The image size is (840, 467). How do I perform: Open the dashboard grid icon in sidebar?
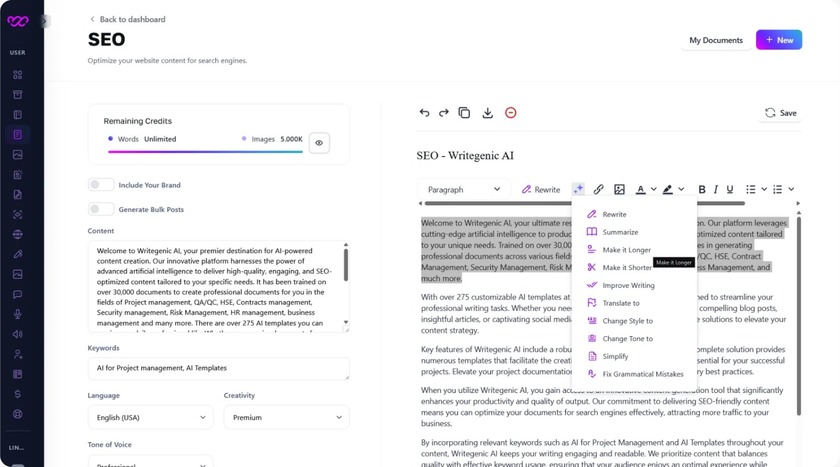pyautogui.click(x=18, y=74)
